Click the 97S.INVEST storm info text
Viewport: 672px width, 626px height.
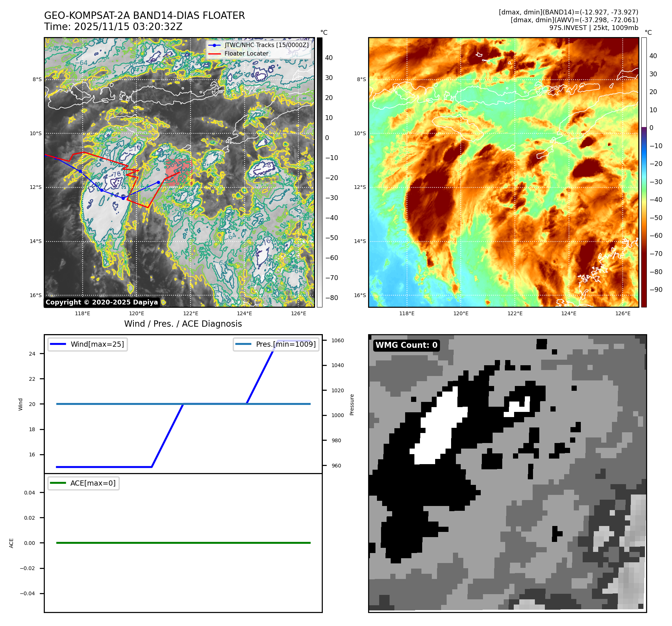click(x=593, y=28)
